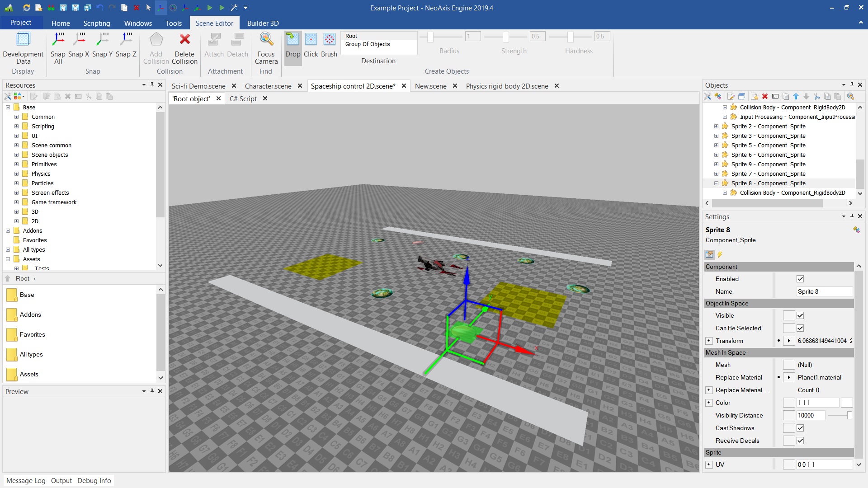Screen dimensions: 868x488
Task: Open the Builder 3D ribbon tab
Action: (263, 23)
